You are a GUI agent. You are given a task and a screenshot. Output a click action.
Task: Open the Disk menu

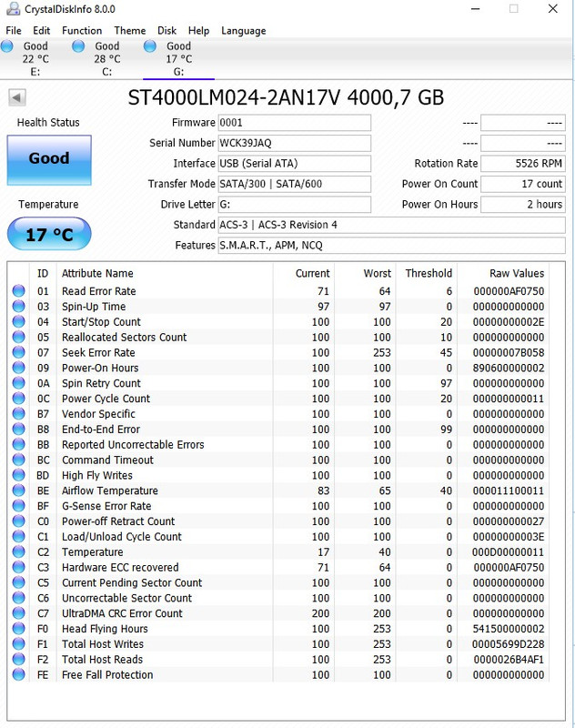pos(166,31)
